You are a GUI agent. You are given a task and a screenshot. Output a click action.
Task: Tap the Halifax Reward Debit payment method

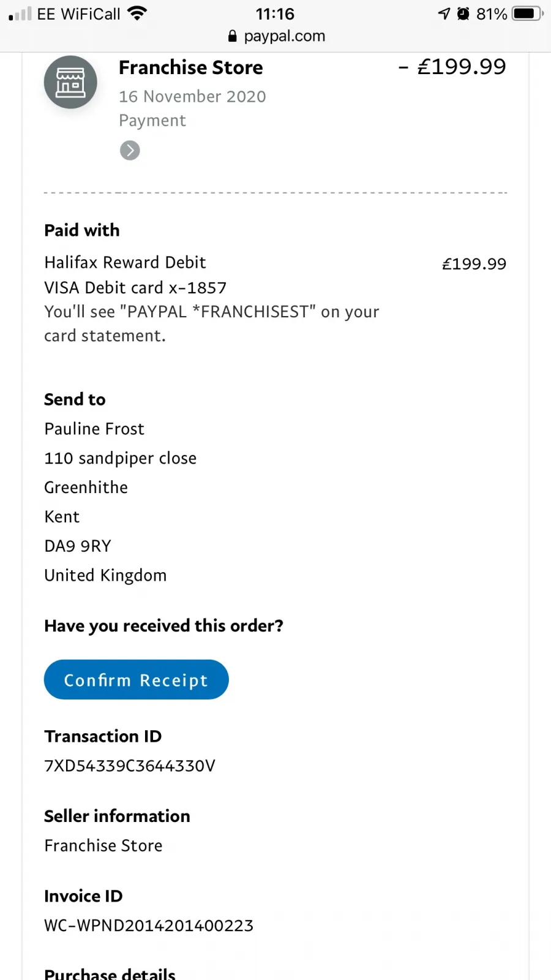click(125, 262)
